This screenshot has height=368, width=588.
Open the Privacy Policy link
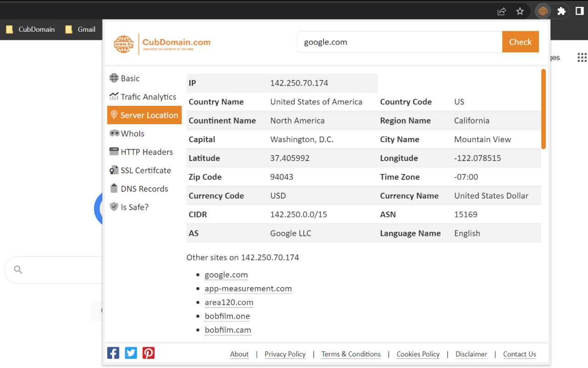(285, 354)
